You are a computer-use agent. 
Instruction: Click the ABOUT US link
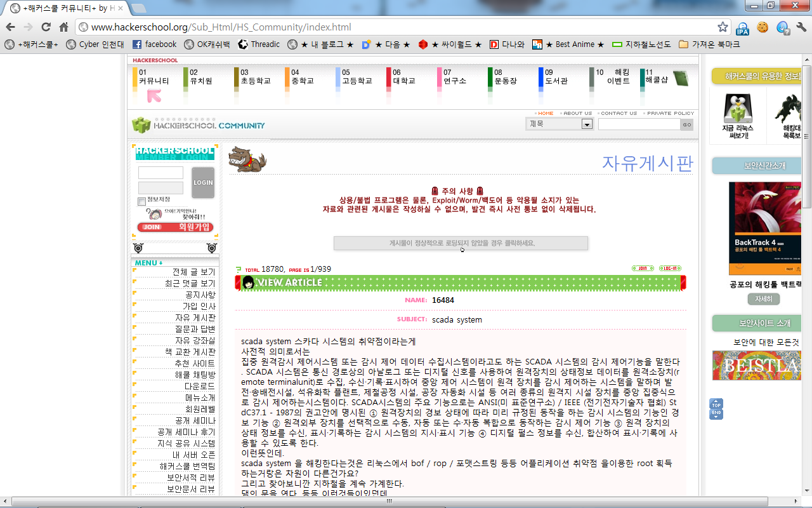pos(577,114)
